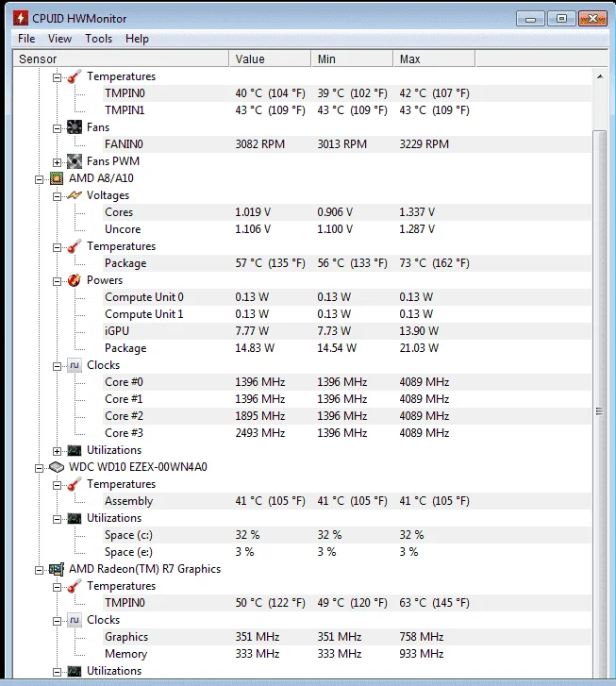Image resolution: width=616 pixels, height=686 pixels.
Task: Click clock signal icon beside CPU Clocks
Action: 75,365
